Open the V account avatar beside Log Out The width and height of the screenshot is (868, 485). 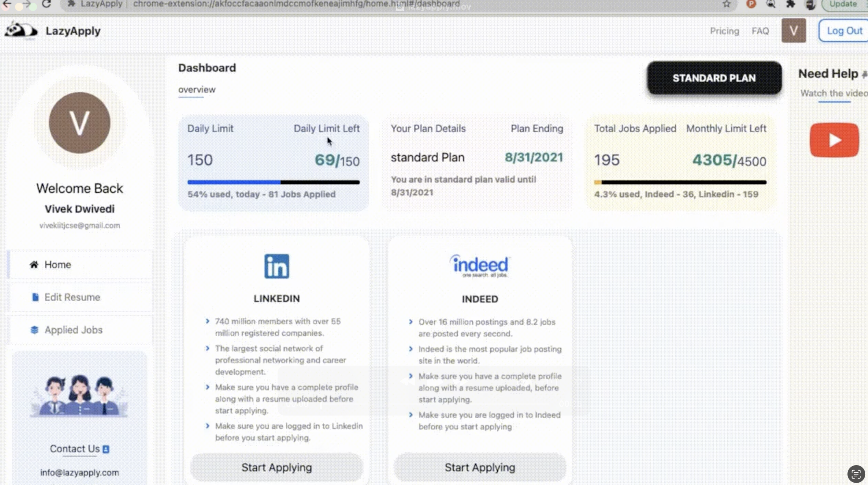(x=793, y=30)
